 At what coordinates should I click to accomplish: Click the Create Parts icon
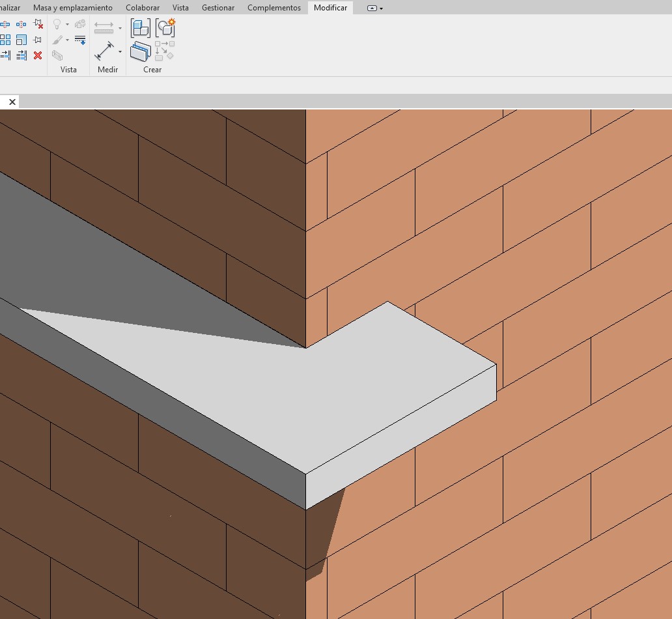141,51
